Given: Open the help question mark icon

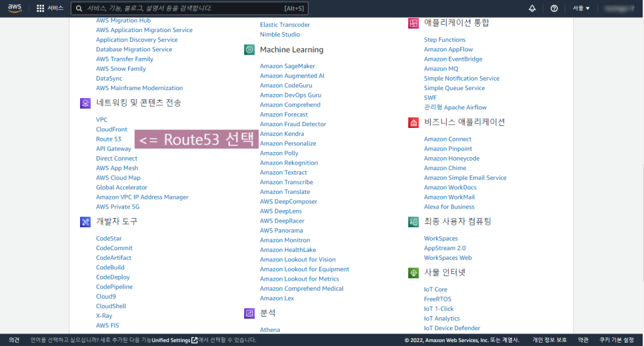Looking at the screenshot, I should (554, 8).
